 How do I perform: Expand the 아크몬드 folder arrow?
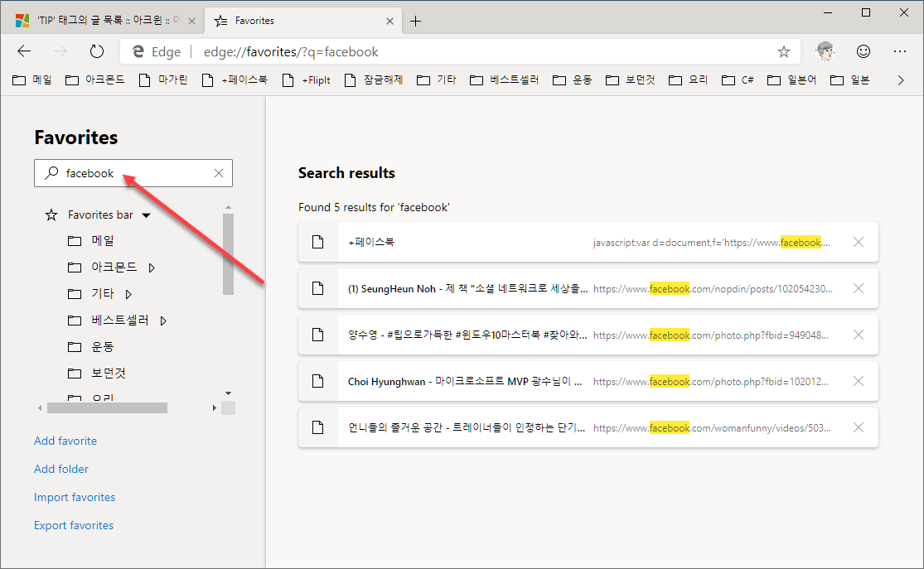[x=152, y=268]
